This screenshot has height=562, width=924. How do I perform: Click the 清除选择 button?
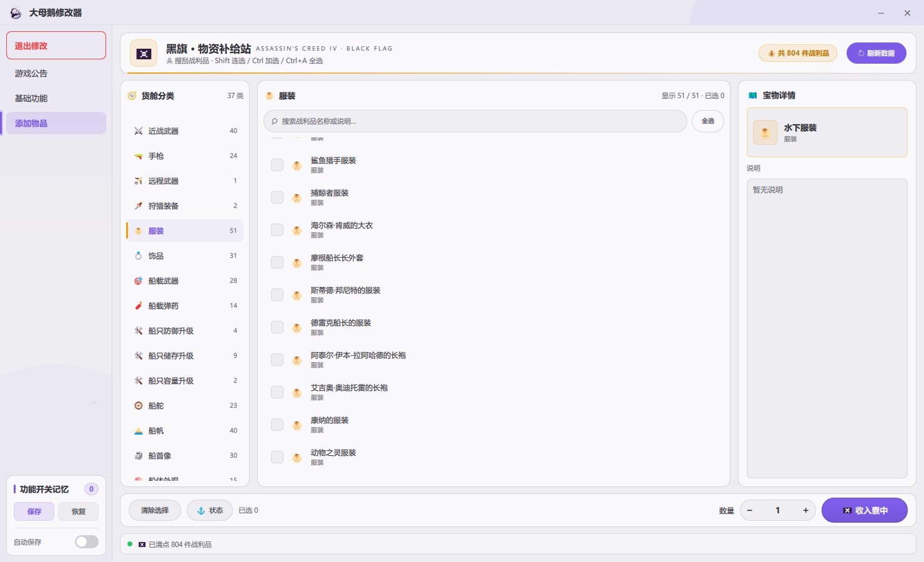point(155,511)
